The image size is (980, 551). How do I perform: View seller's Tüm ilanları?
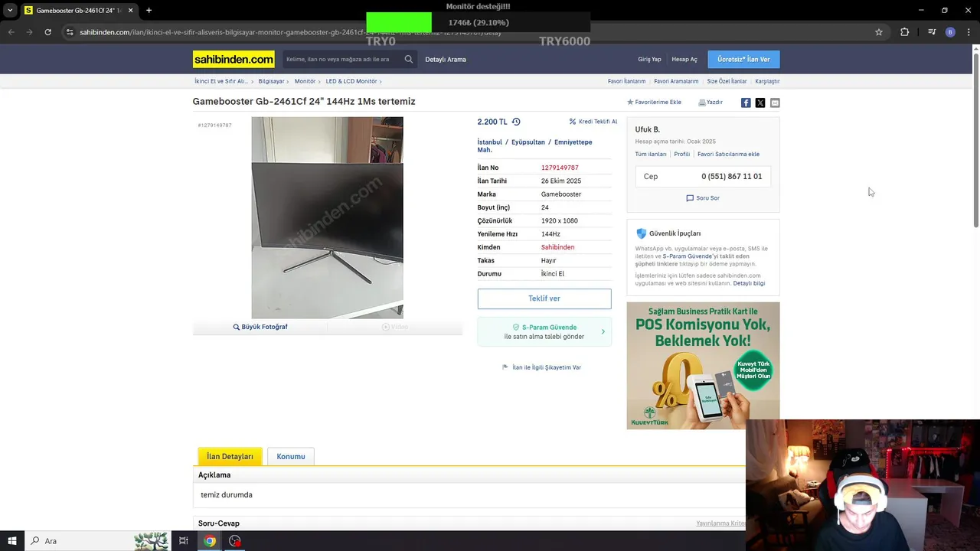[x=651, y=154]
